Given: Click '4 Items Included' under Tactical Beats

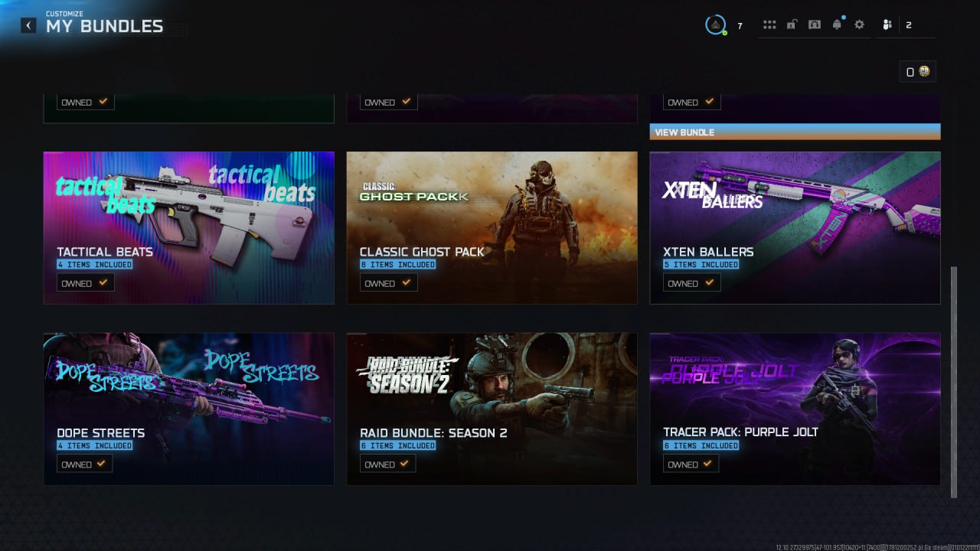Looking at the screenshot, I should (x=95, y=265).
